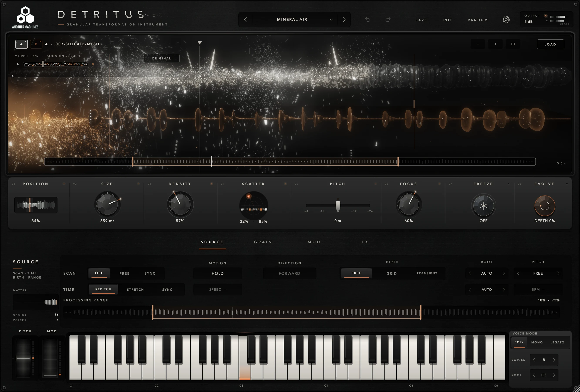Click the Focus knob
Viewport: 580px width, 392px height.
[408, 204]
